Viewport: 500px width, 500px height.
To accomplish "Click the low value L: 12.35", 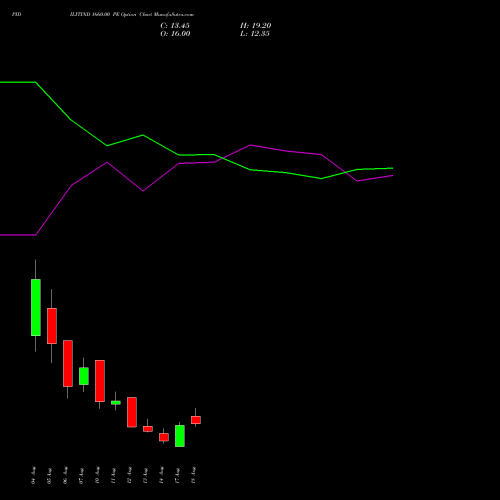I will click(x=255, y=34).
